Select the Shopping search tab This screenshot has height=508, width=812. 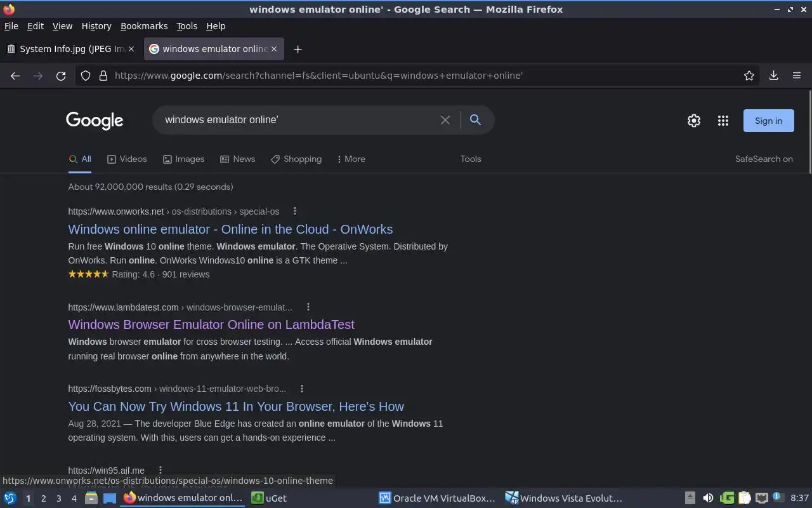tap(296, 159)
